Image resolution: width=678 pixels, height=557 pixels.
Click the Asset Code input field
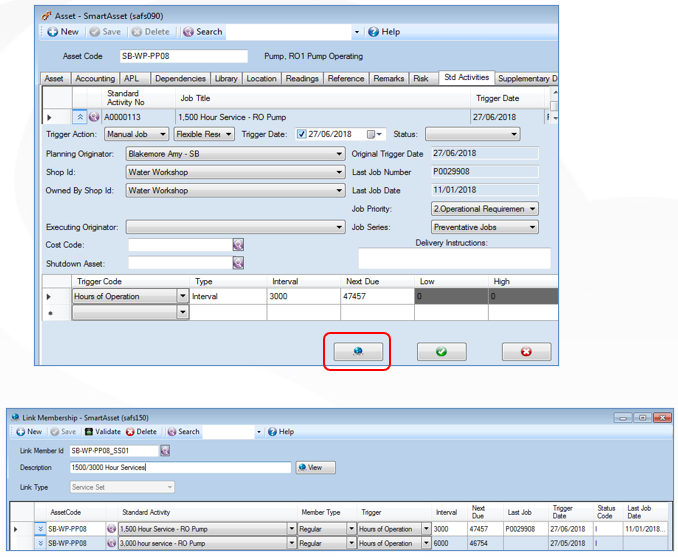click(184, 56)
